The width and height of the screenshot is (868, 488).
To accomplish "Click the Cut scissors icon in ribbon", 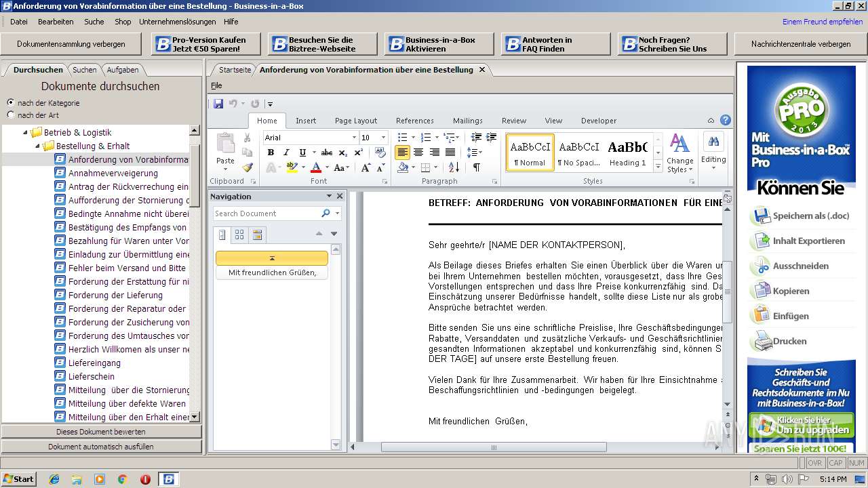I will (x=247, y=138).
